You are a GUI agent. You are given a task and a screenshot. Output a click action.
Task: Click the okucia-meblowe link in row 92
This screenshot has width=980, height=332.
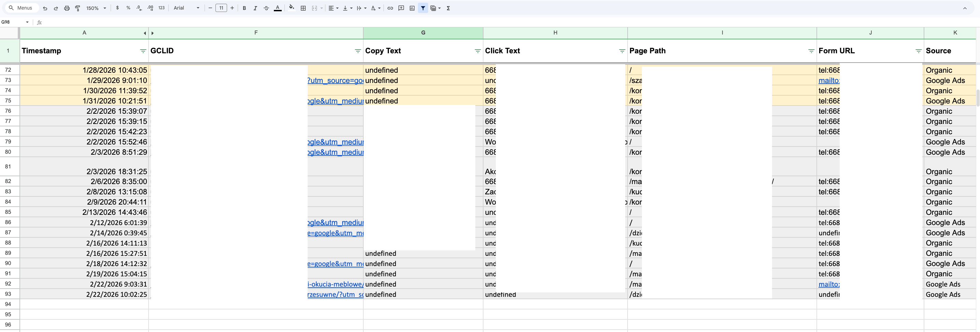click(x=335, y=285)
